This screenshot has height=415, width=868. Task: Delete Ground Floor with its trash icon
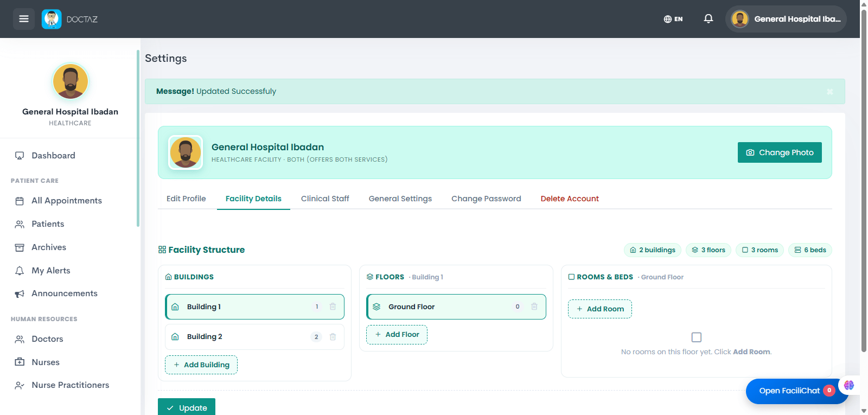tap(534, 307)
